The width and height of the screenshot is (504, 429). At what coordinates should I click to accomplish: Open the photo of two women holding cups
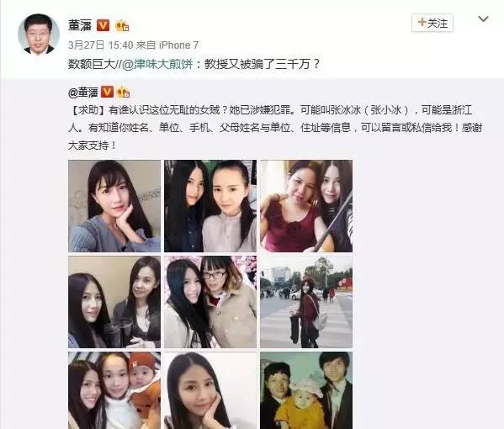click(114, 302)
